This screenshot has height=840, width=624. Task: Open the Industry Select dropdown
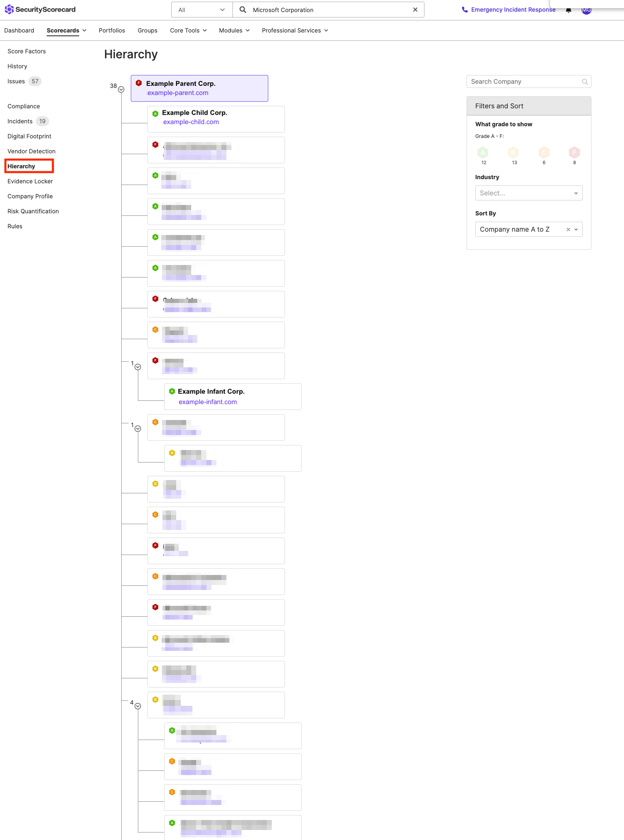(x=529, y=193)
